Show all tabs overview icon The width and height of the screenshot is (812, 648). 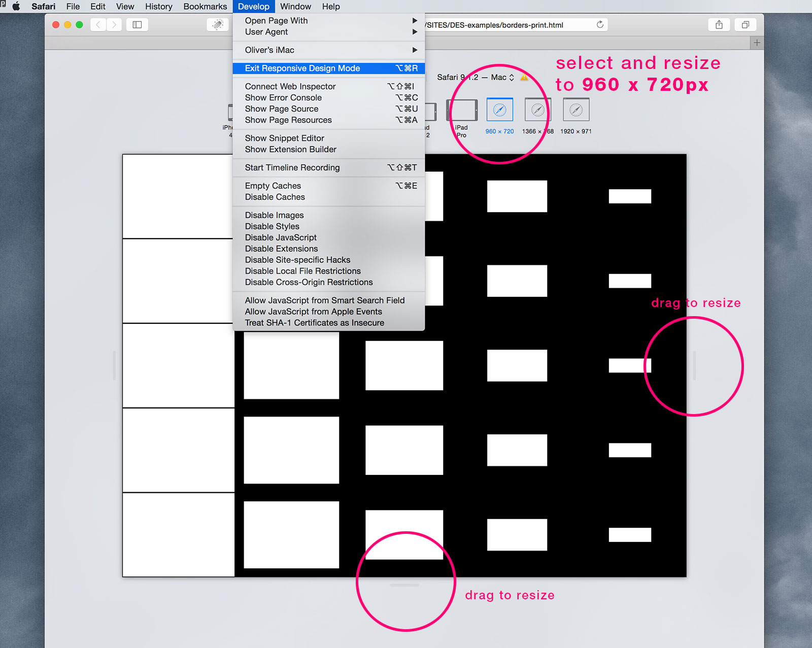click(x=745, y=25)
